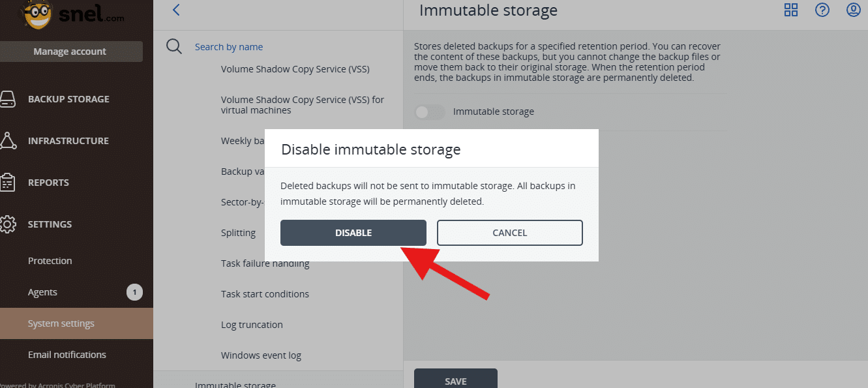Open the apps grid icon
Viewport: 868px width, 388px height.
tap(791, 10)
